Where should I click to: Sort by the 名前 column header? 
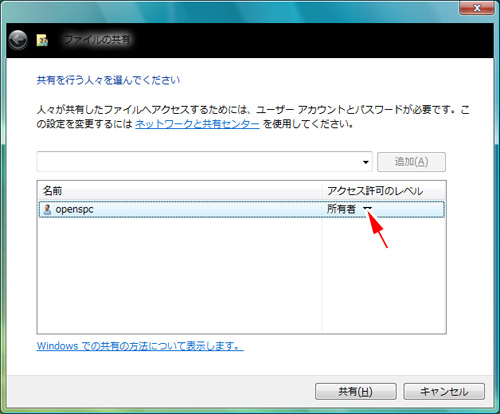click(180, 191)
